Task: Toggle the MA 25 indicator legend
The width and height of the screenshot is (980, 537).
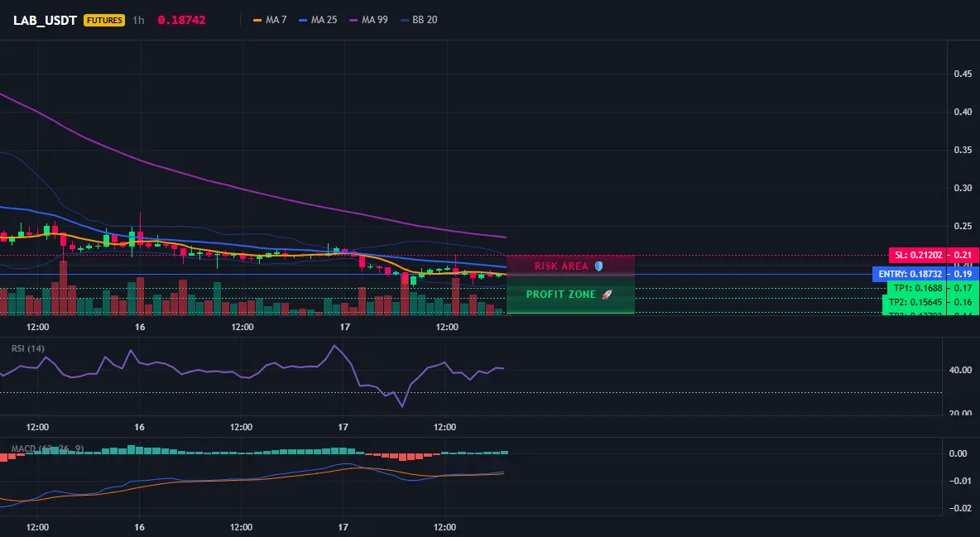Action: [x=318, y=20]
